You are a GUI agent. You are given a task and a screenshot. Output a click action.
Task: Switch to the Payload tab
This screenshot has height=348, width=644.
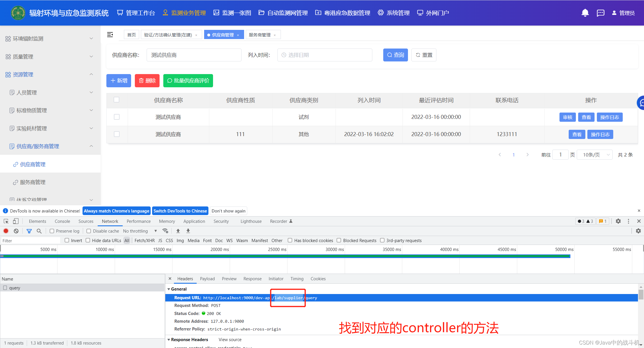tap(207, 279)
